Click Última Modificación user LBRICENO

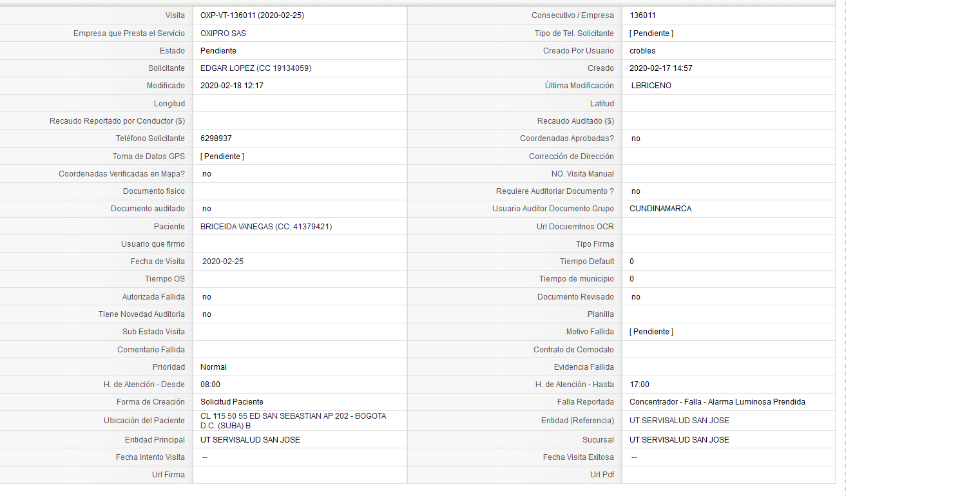pyautogui.click(x=651, y=86)
